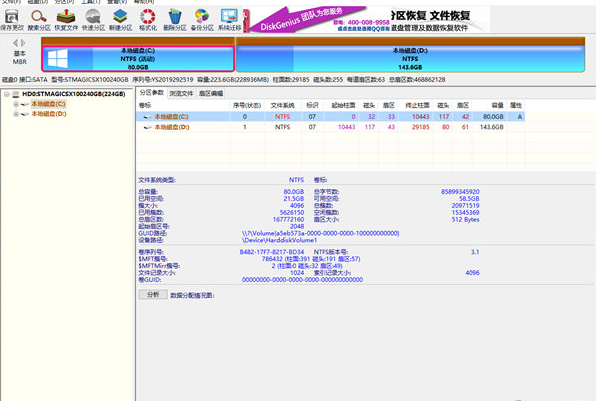Expand the Local Disk (D:) tree node

(16, 114)
